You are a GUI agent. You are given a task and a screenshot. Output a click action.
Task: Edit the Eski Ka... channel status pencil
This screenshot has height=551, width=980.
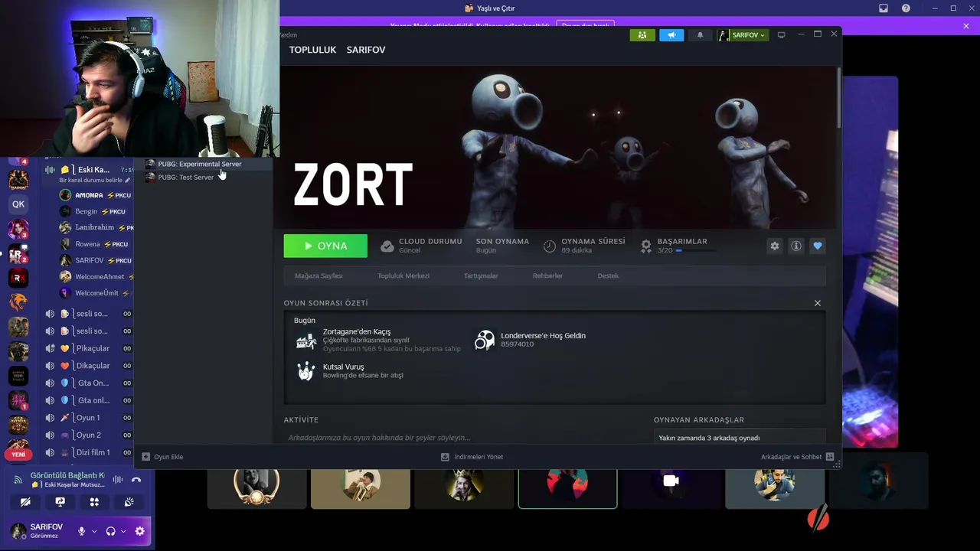128,180
